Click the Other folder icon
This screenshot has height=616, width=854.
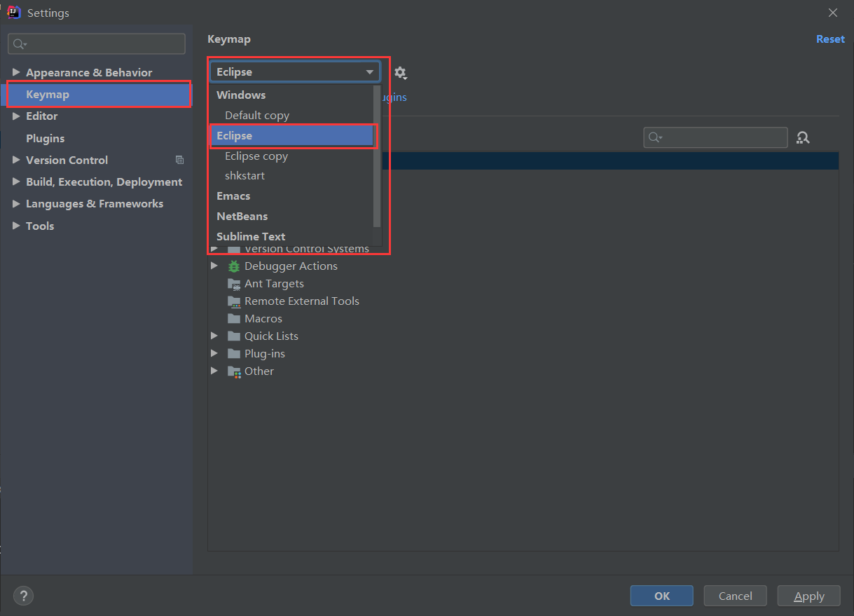click(234, 371)
